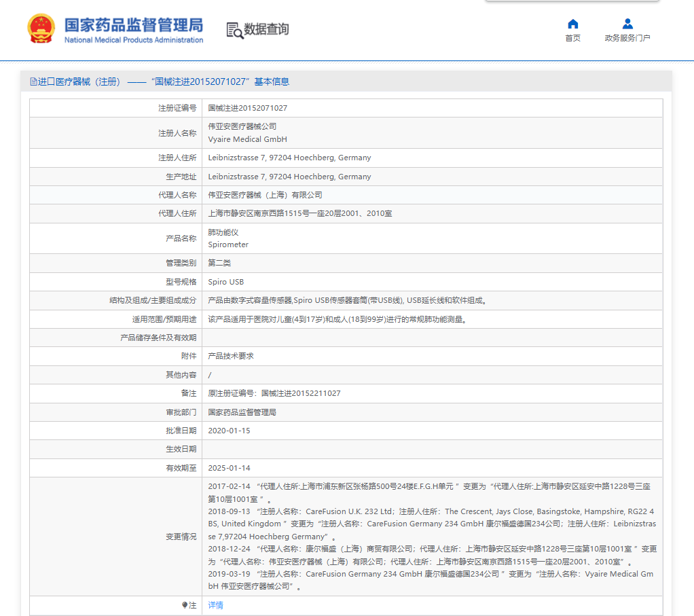694x616 pixels.
Task: Click the 政务服务门户 text label
Action: tap(627, 38)
